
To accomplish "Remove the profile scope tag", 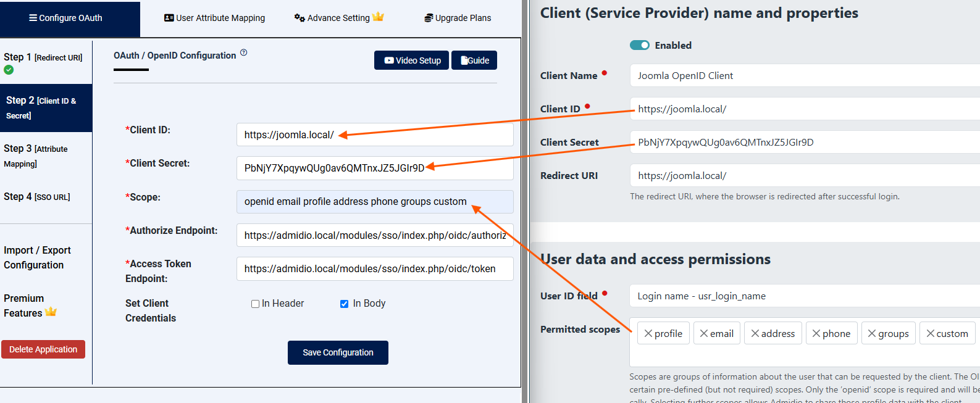I will (x=648, y=334).
